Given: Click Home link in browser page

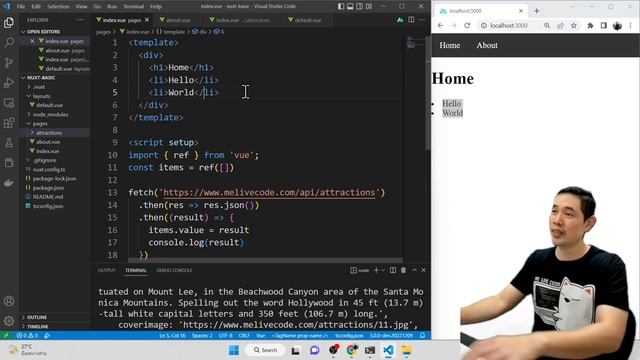Looking at the screenshot, I should (x=449, y=45).
